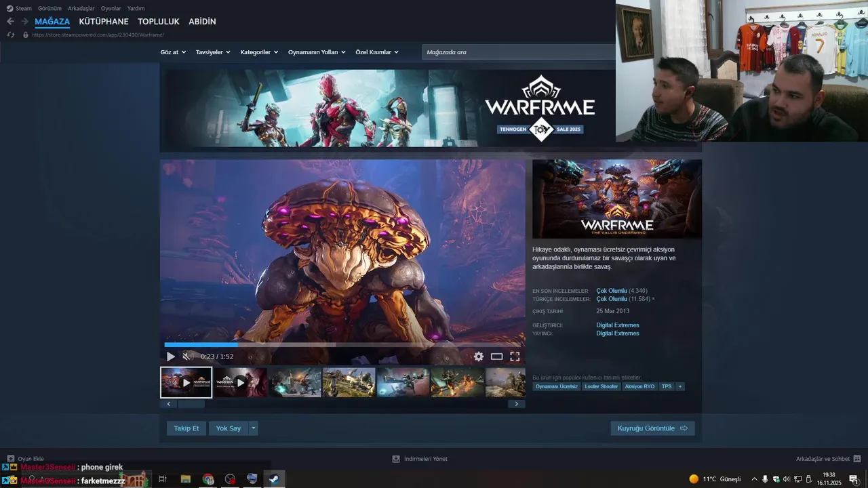Open Arkadaşlar ve Sohbet friends panel
The height and width of the screenshot is (488, 868).
coord(828,459)
